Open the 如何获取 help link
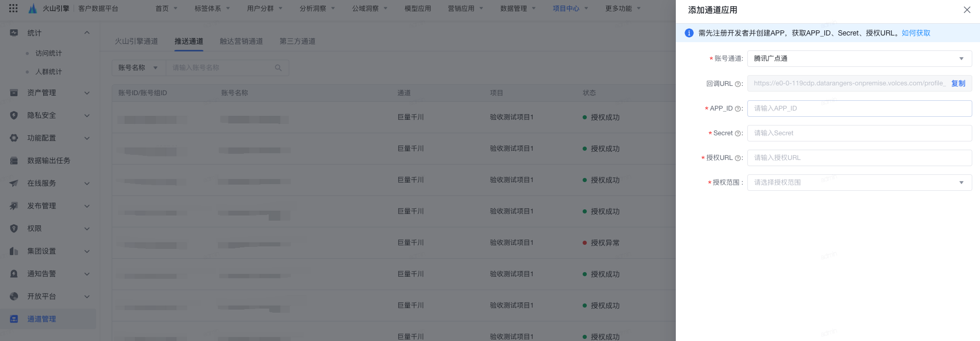Screen dimensions: 980x341 [916, 33]
